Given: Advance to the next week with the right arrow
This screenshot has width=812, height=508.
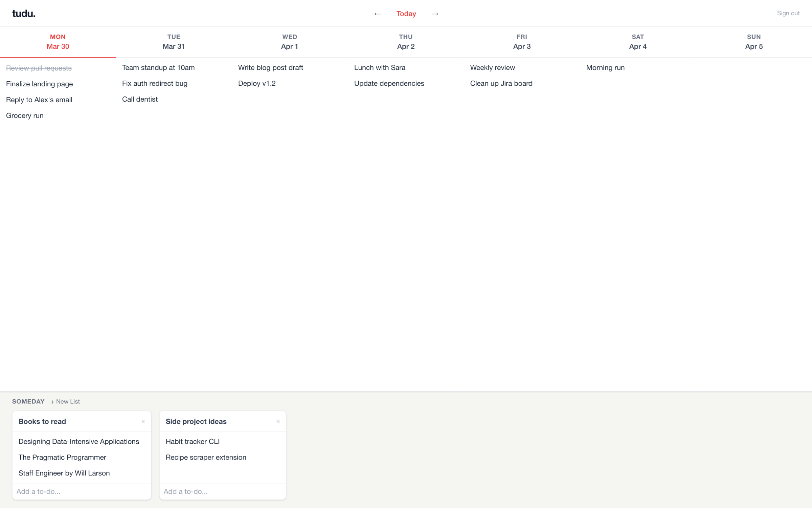Looking at the screenshot, I should pos(435,14).
